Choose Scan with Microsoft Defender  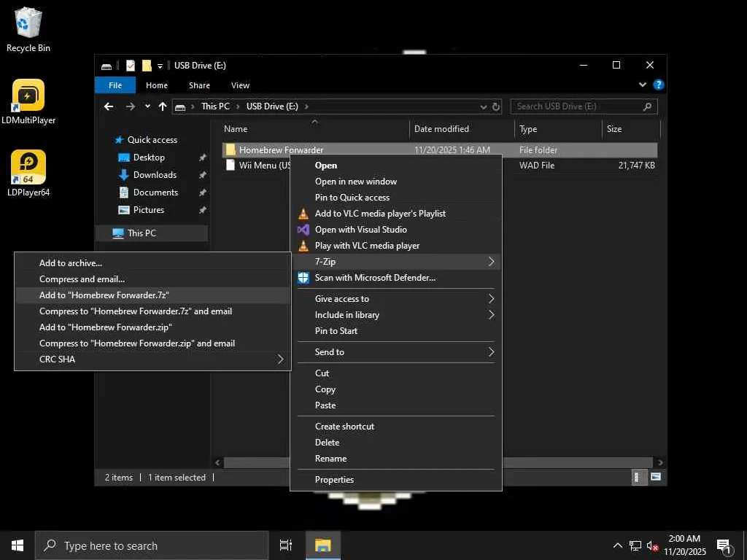coord(396,278)
